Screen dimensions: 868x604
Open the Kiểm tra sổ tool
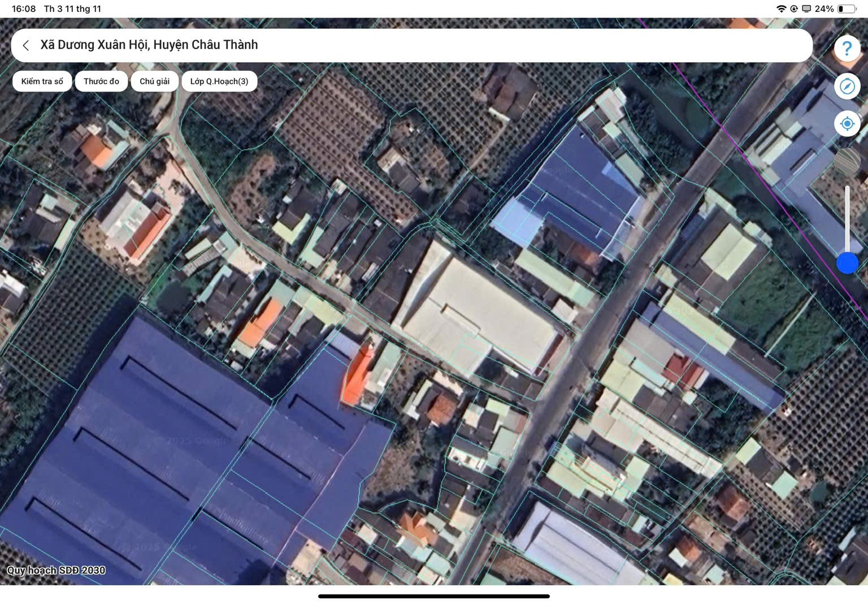(x=42, y=81)
